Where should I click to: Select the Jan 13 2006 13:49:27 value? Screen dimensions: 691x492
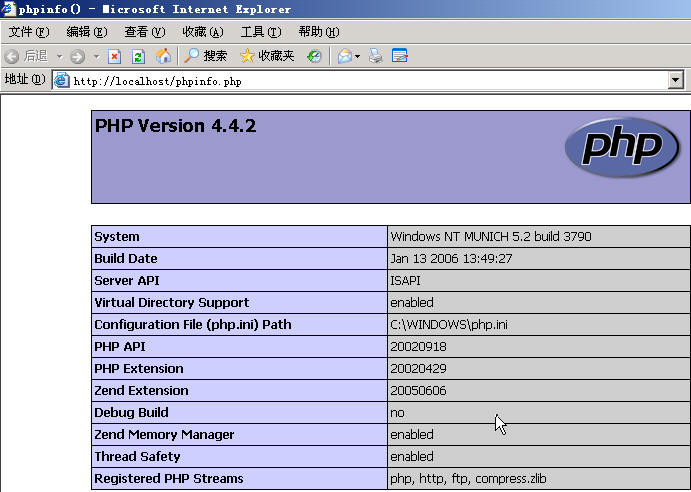[451, 259]
